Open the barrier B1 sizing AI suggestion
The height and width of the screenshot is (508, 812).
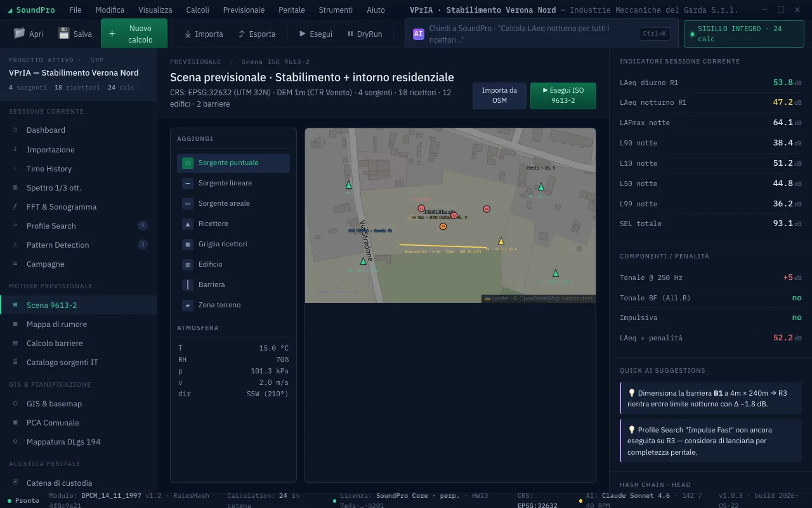pyautogui.click(x=710, y=398)
